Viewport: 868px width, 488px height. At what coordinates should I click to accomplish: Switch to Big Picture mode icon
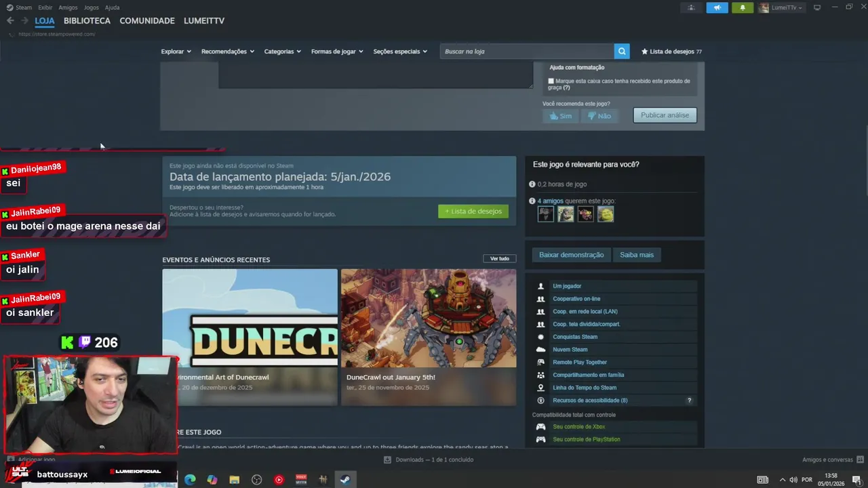817,7
